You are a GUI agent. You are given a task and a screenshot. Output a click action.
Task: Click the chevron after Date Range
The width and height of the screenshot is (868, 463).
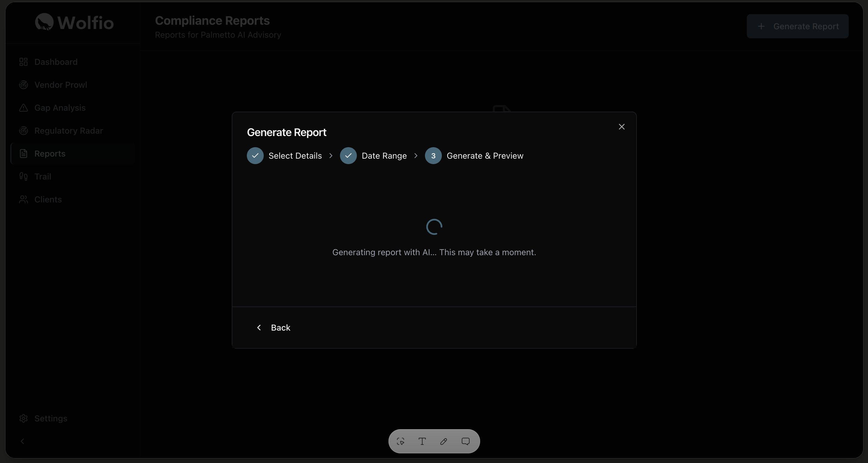pos(416,156)
